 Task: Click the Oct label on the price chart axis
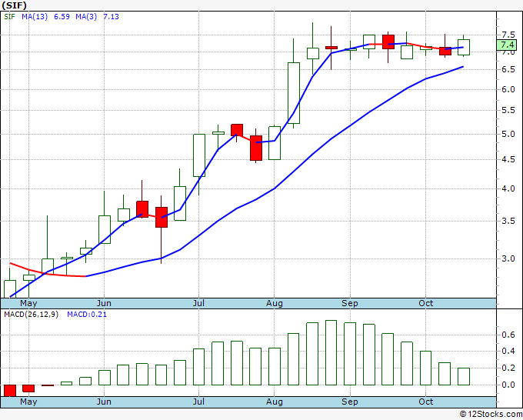coord(425,303)
